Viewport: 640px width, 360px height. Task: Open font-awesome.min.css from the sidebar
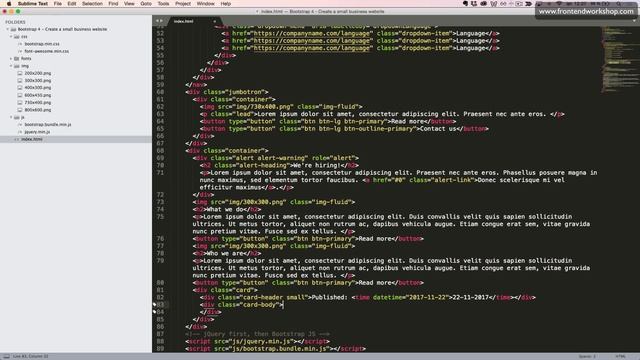pos(47,51)
